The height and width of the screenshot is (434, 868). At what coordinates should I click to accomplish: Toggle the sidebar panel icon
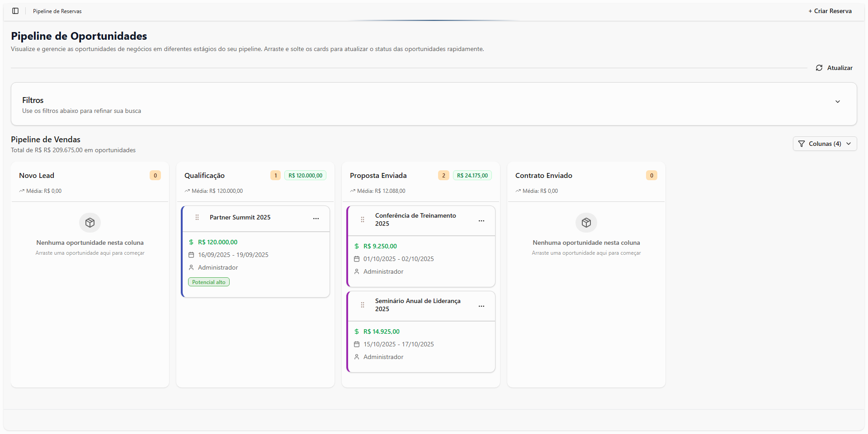(x=15, y=11)
